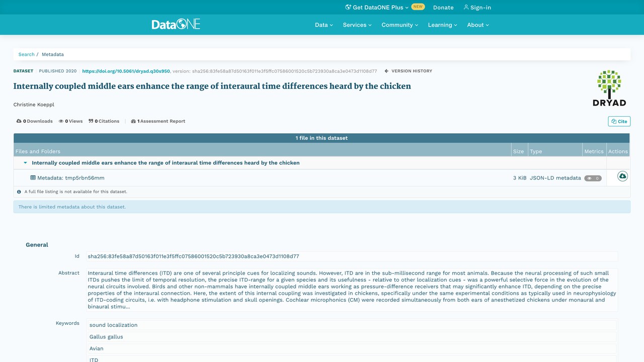The image size is (644, 362).
Task: Click the limited metadata notice banner
Action: 321,207
